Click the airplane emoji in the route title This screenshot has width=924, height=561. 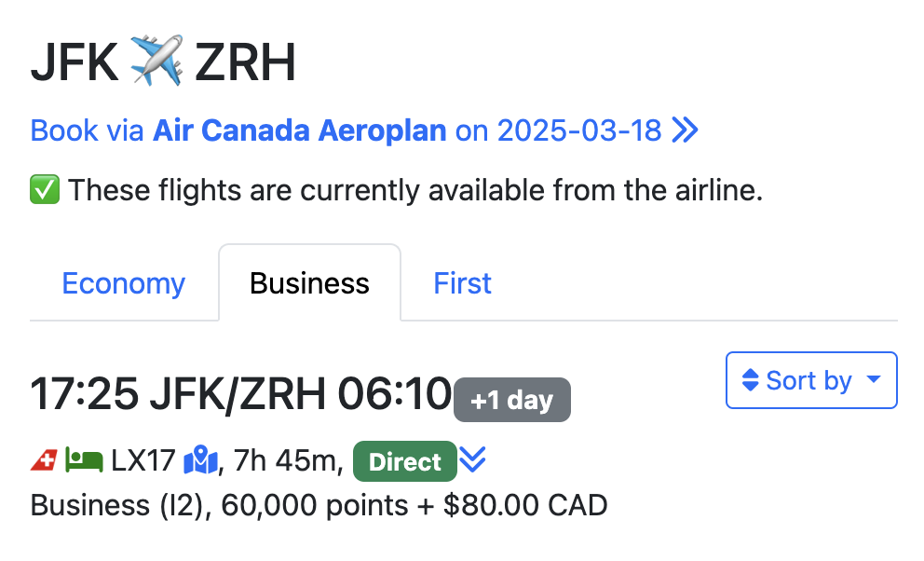point(156,62)
